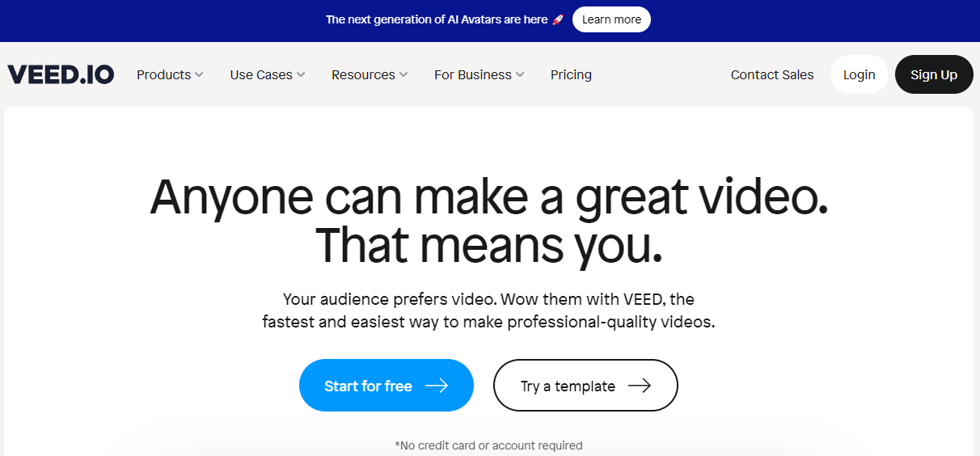
Task: Click the arrow icon inside Start for free
Action: [x=437, y=386]
